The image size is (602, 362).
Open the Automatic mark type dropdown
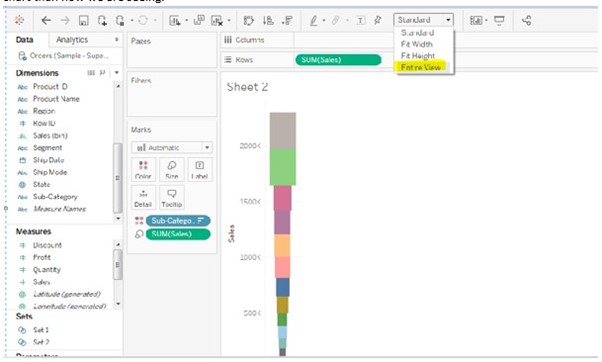coord(172,147)
